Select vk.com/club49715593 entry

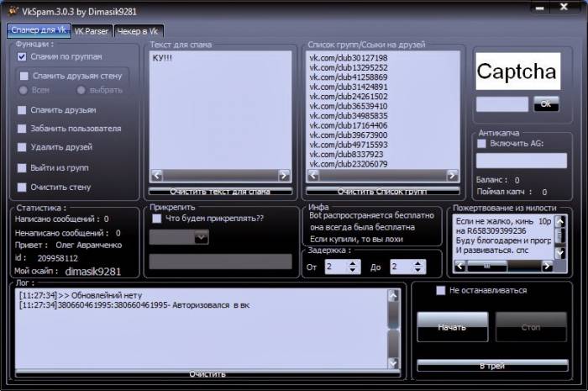pyautogui.click(x=349, y=145)
